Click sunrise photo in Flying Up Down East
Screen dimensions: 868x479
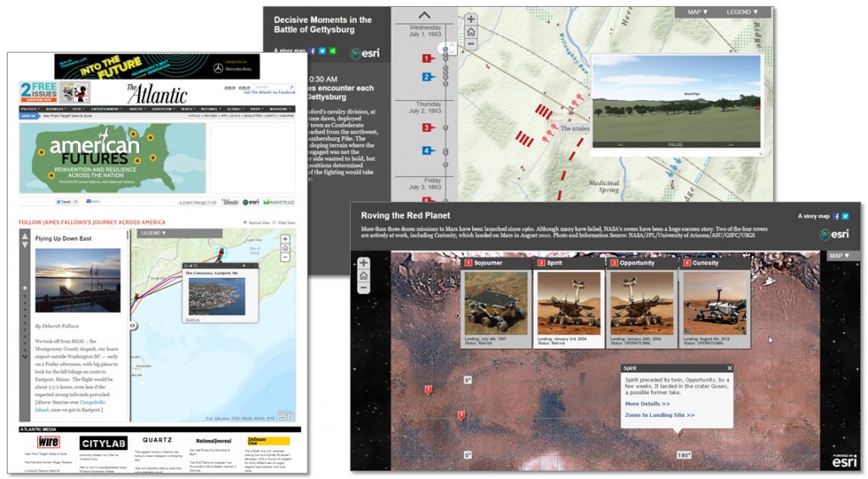pyautogui.click(x=77, y=281)
